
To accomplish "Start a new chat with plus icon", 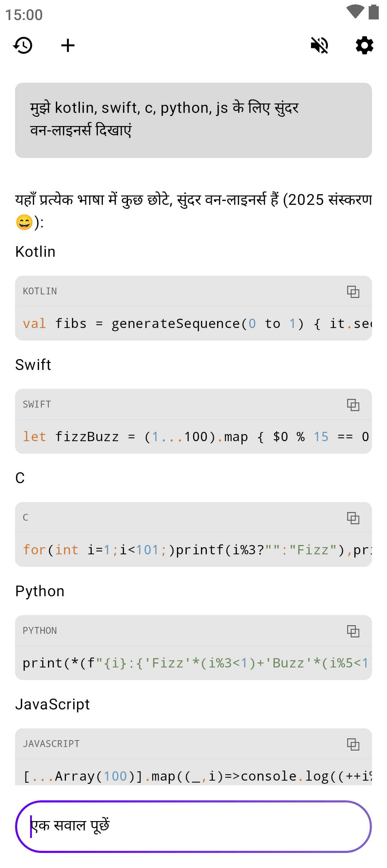I will tap(68, 45).
